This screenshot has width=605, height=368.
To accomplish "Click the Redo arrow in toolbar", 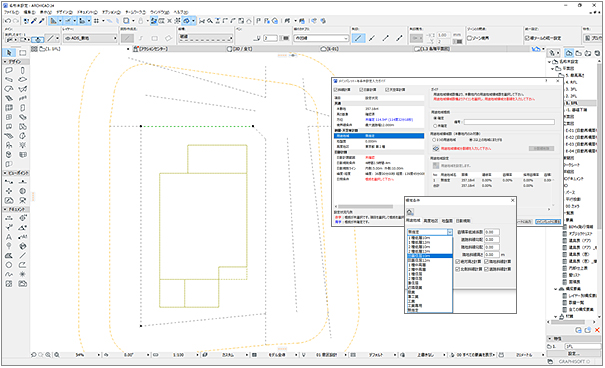I will 15,21.
